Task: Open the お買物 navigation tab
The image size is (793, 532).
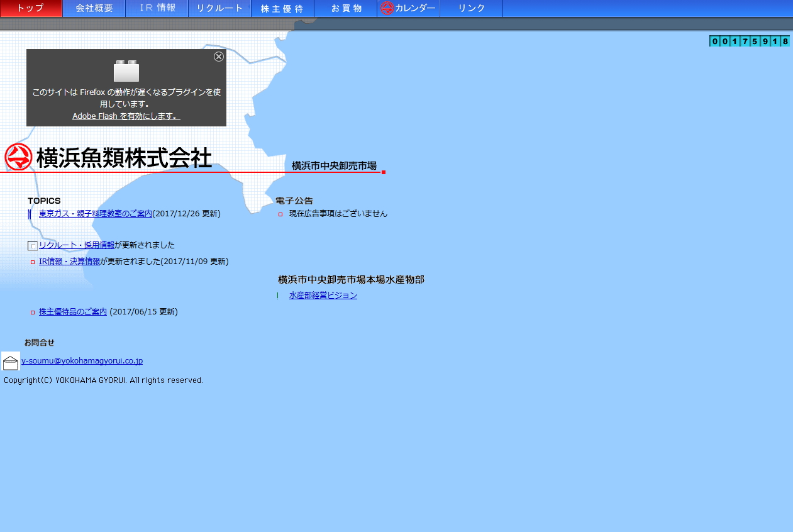Action: pos(345,8)
